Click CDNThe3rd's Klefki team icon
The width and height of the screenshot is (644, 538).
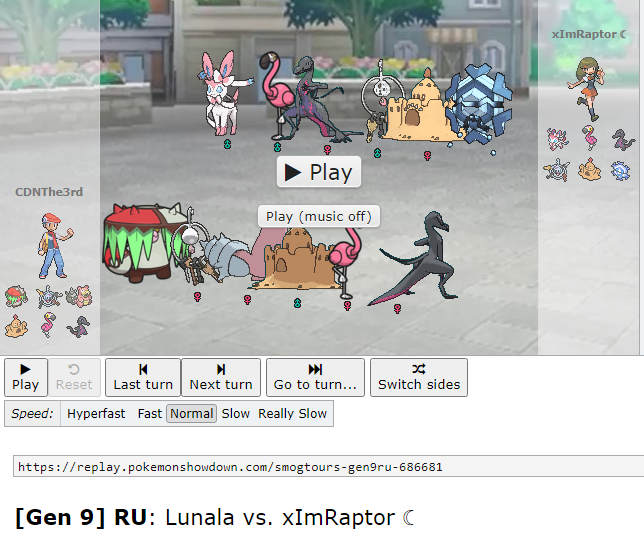(x=48, y=297)
